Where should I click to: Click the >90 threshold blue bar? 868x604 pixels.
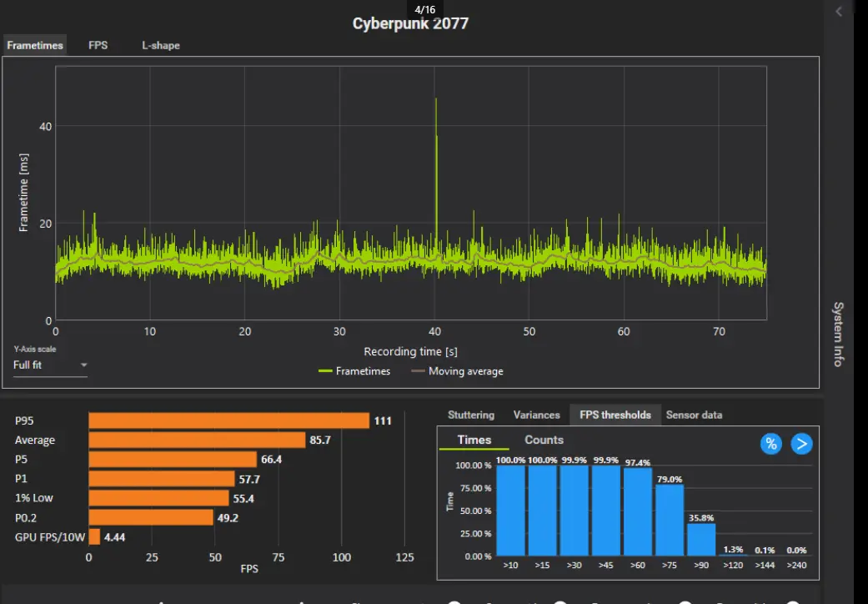[x=701, y=540]
